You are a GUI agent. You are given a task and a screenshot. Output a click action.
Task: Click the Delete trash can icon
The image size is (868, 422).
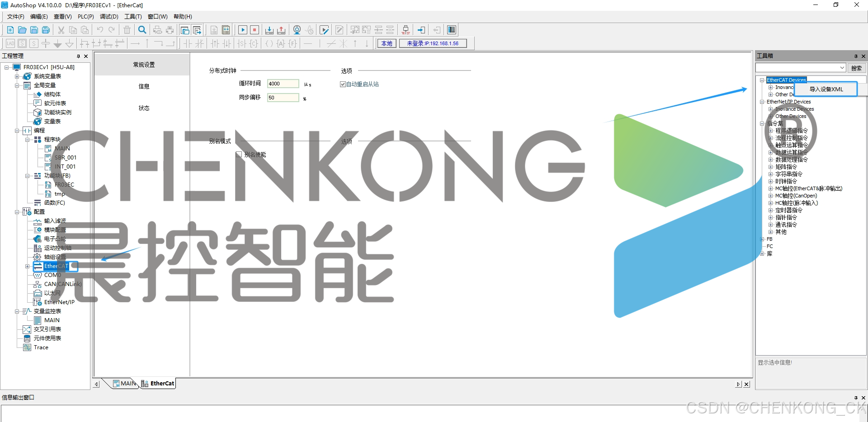pos(127,30)
